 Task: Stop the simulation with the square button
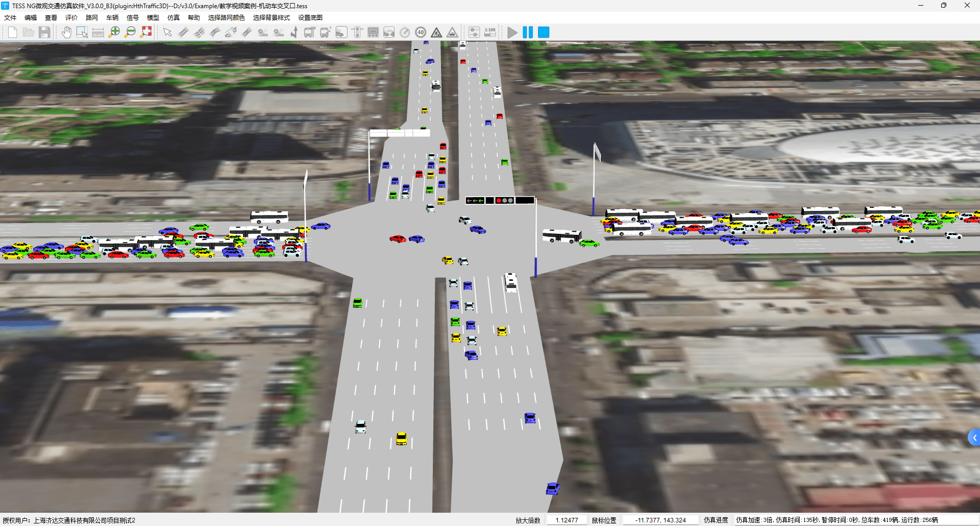(544, 33)
